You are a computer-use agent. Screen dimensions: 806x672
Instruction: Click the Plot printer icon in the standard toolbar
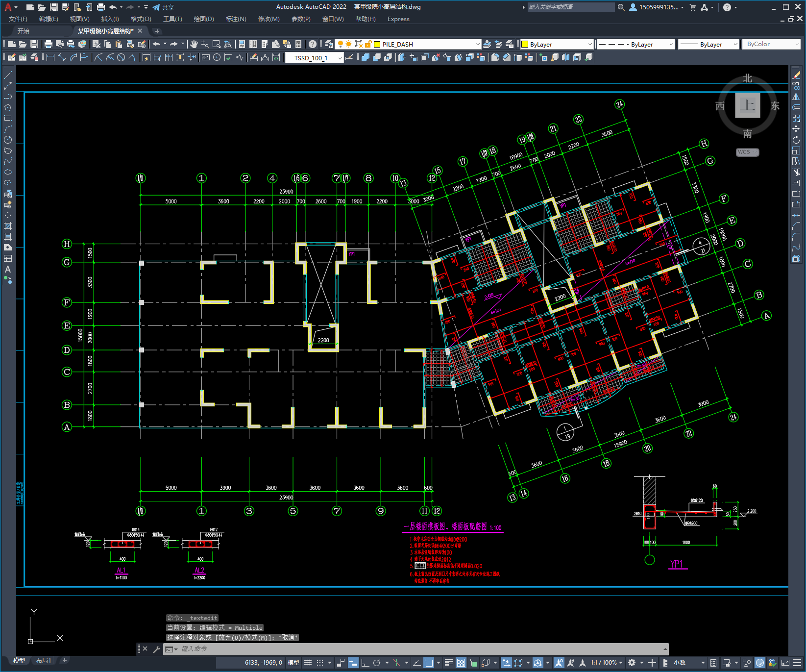pyautogui.click(x=49, y=44)
